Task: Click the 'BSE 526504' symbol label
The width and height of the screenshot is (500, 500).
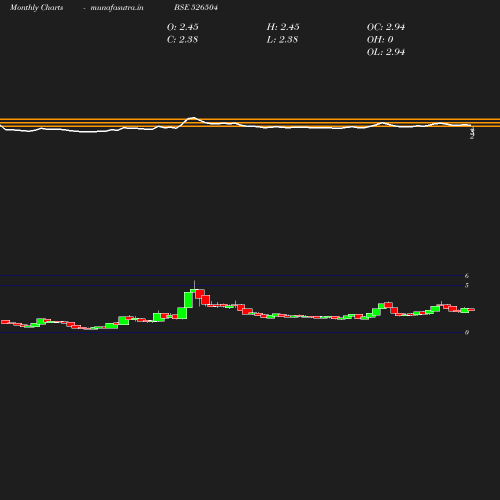Action: [196, 7]
